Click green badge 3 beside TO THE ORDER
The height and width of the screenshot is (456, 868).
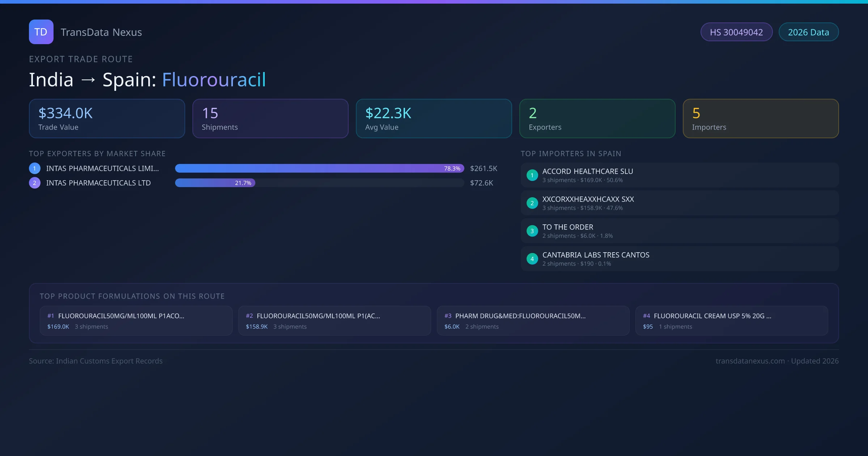[532, 231]
